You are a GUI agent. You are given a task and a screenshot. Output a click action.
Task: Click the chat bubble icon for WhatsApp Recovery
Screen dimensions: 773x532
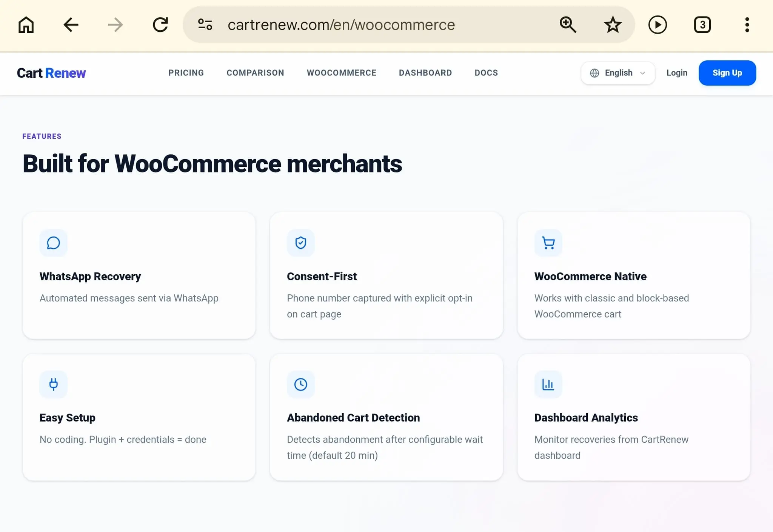pyautogui.click(x=53, y=243)
